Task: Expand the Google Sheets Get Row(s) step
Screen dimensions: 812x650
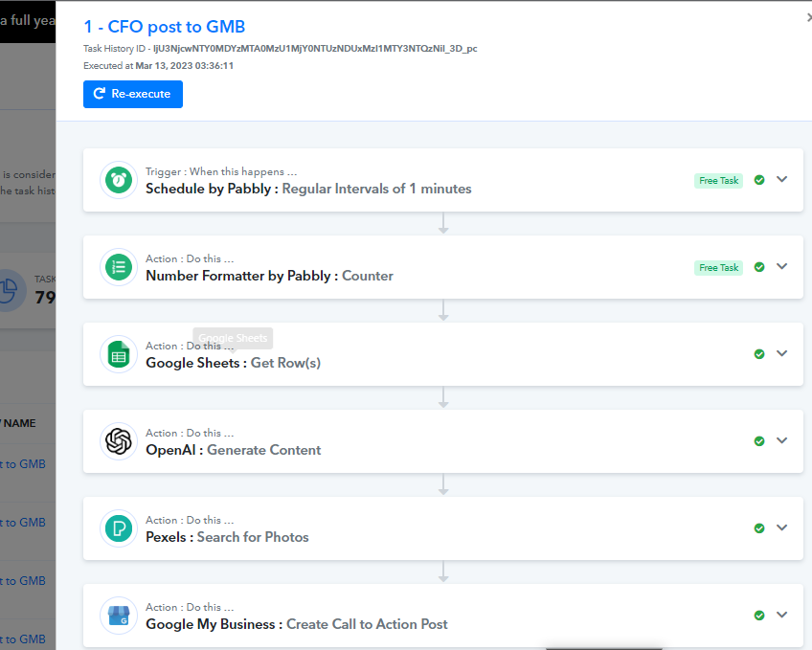Action: pos(782,353)
